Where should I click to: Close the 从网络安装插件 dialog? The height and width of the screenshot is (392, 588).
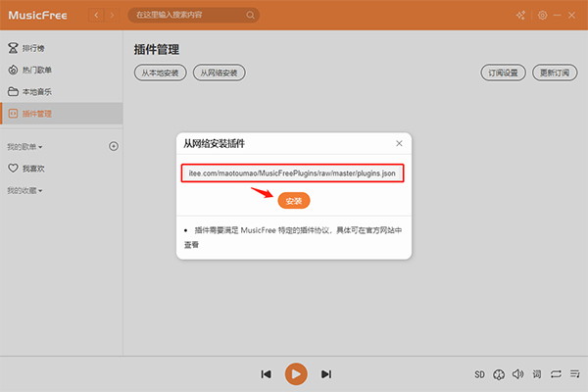399,143
